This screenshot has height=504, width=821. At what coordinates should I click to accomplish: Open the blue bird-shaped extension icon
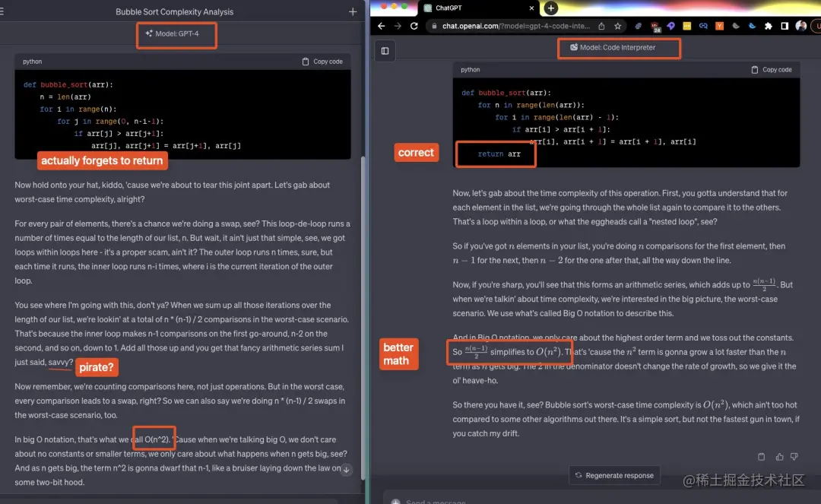[x=752, y=26]
